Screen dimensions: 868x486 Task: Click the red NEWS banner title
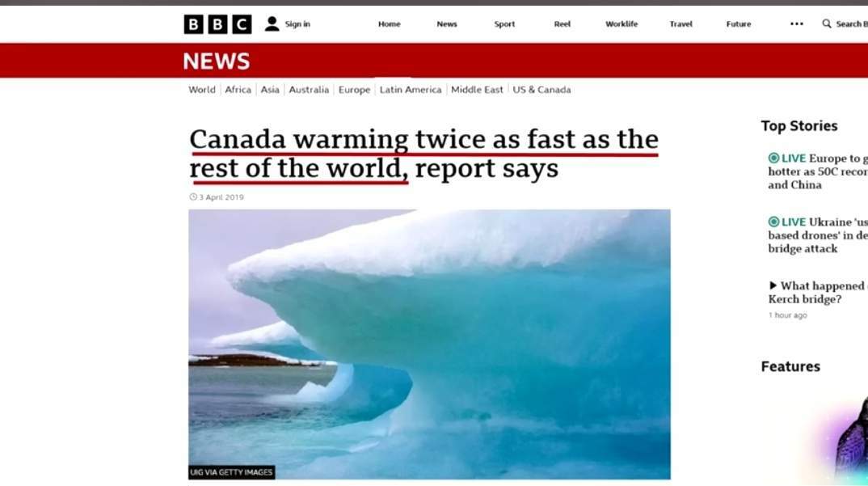tap(217, 61)
